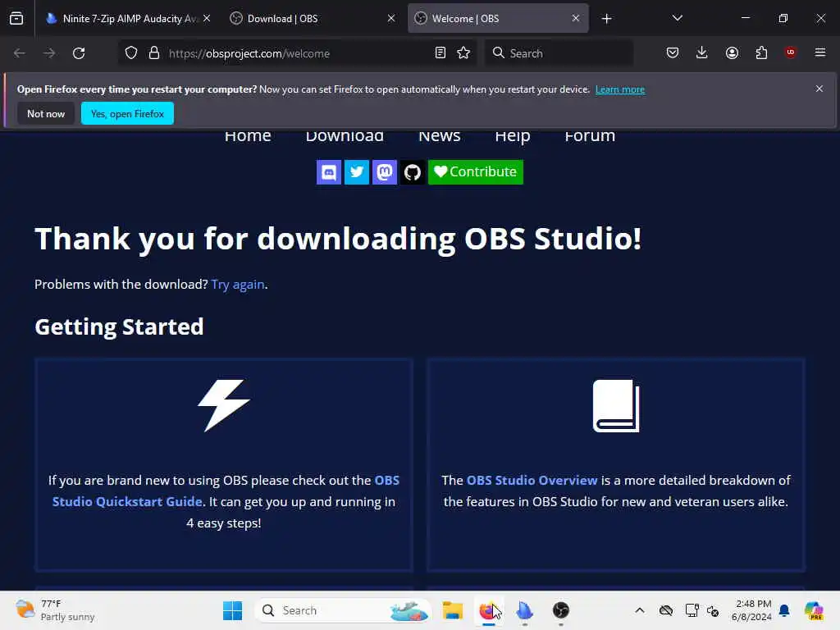
Task: Open the clock and date
Action: click(751, 610)
